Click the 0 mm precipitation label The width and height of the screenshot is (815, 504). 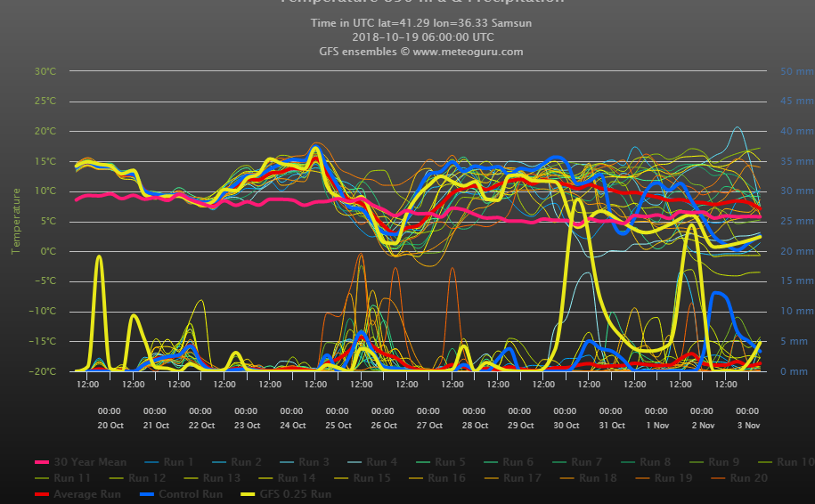click(x=795, y=371)
